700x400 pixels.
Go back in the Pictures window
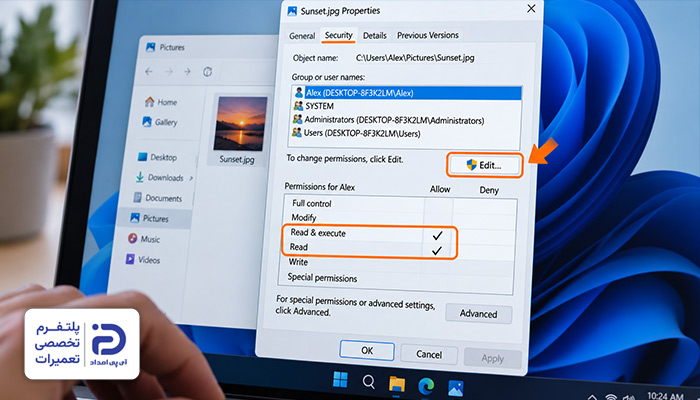click(149, 71)
